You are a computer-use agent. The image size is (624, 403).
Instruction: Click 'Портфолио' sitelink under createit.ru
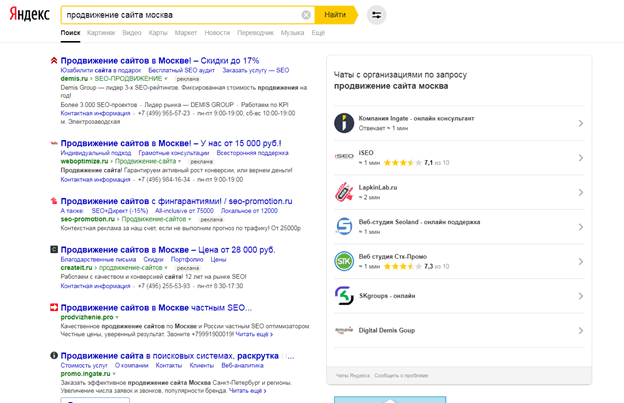(187, 259)
